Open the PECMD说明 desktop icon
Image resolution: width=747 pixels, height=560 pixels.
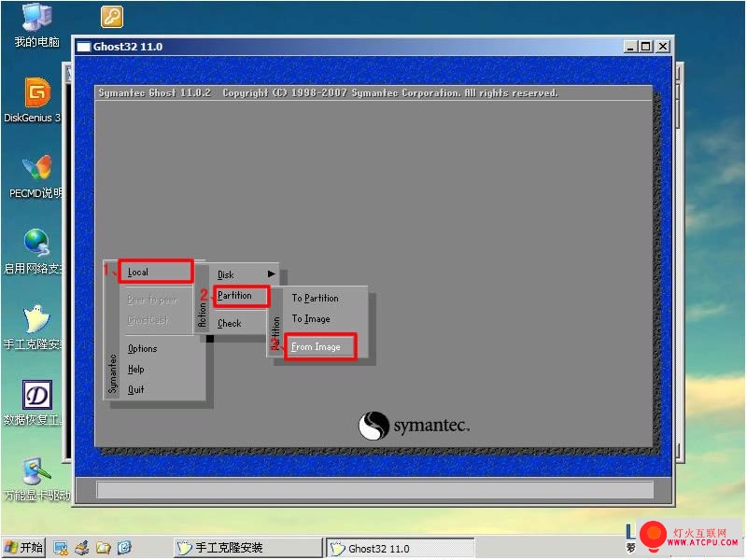click(x=36, y=176)
